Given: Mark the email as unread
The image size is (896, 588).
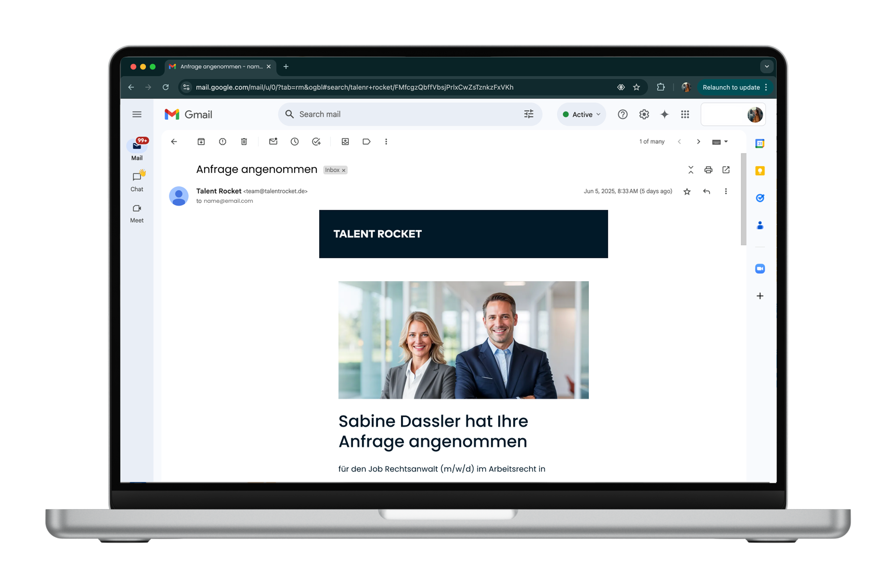Looking at the screenshot, I should coord(273,142).
